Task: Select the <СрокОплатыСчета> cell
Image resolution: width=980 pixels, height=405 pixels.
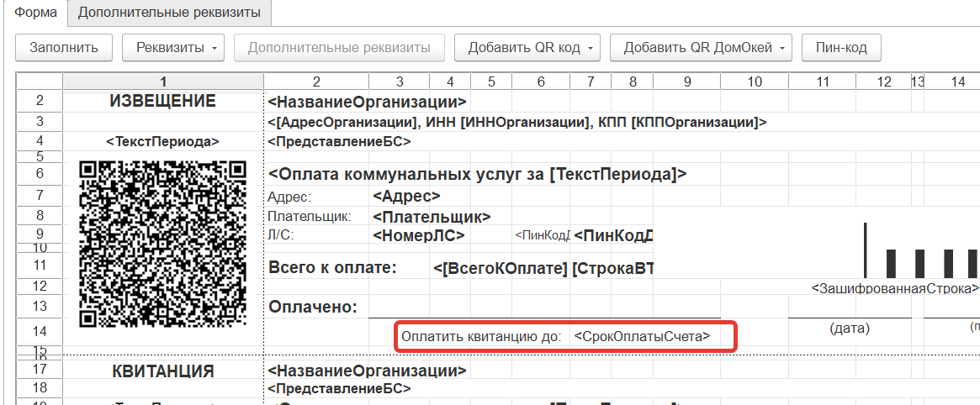Action: [x=642, y=336]
